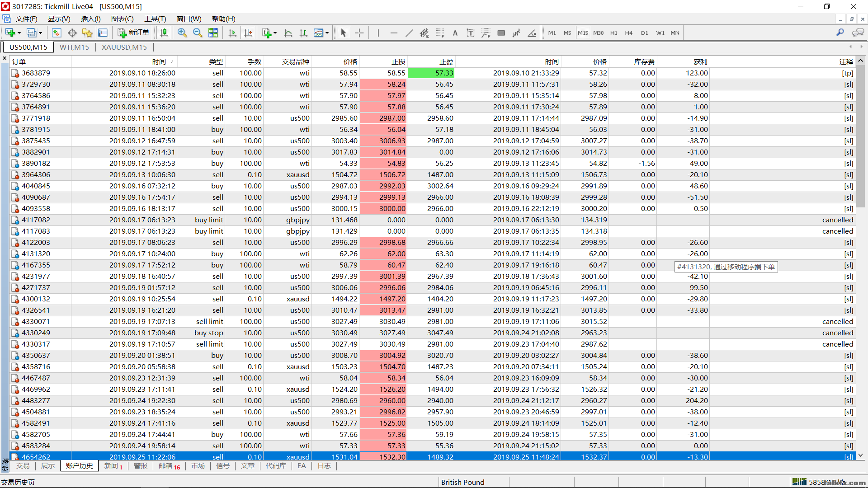Open the 新闻 terminal tab
The height and width of the screenshot is (488, 868).
(x=113, y=466)
